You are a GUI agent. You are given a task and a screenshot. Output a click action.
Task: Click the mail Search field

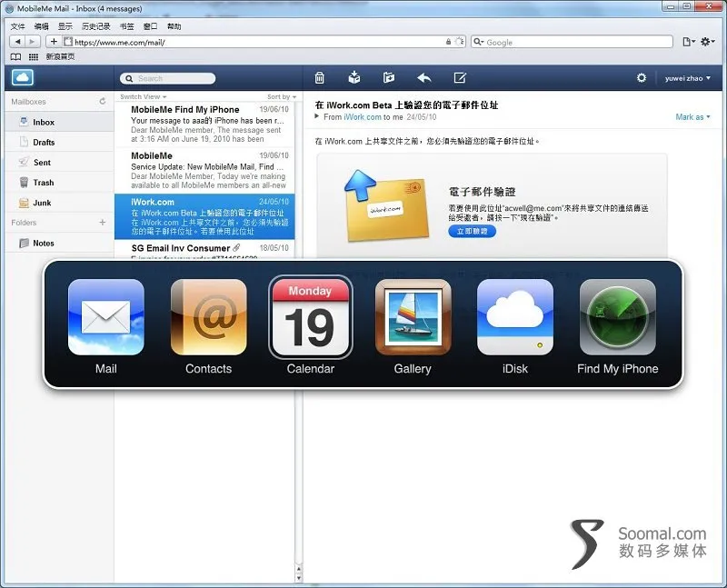tap(168, 78)
